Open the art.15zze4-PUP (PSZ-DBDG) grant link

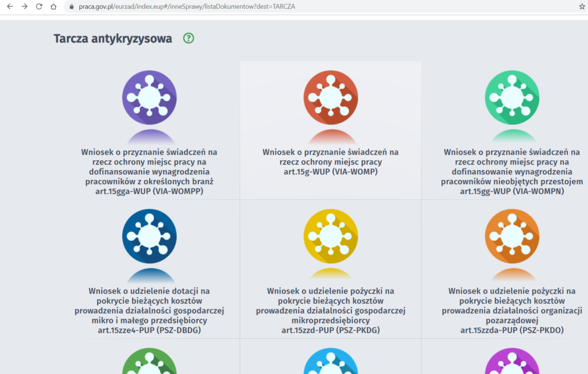click(149, 311)
